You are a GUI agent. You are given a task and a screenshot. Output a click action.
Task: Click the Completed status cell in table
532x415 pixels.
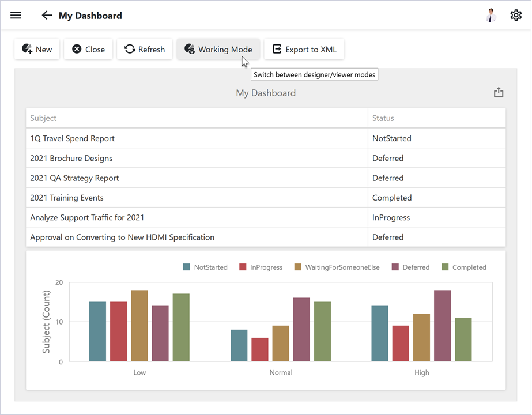437,198
